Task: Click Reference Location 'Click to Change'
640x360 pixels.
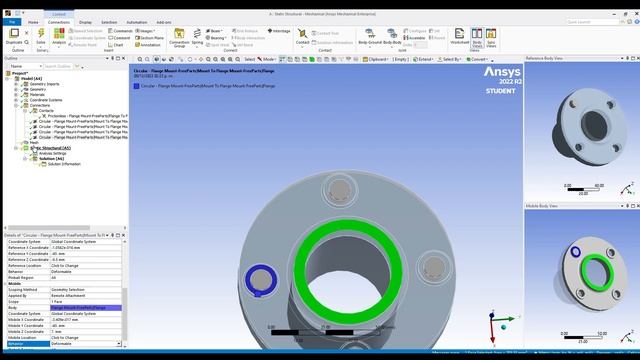Action: [x=86, y=266]
